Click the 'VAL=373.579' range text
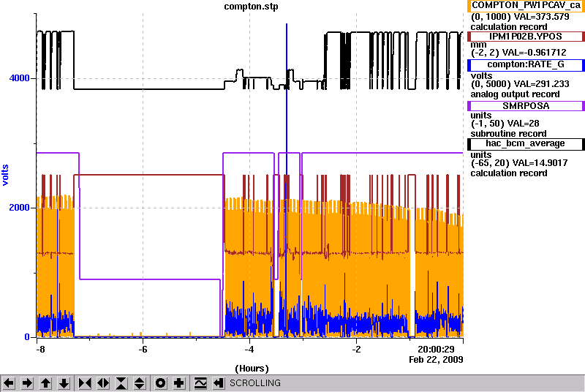This screenshot has width=585, height=392. pos(542,17)
